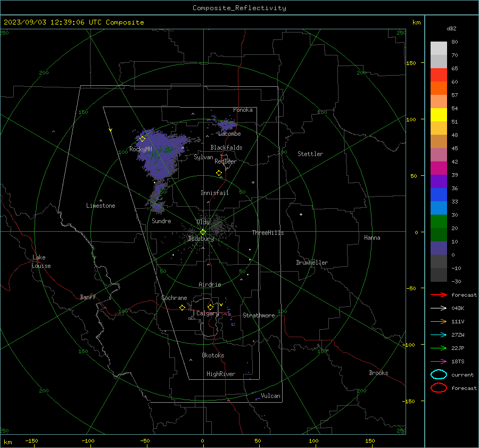Screen dimensions: 479x448
Task: Click the orange 111V arrow
Action: tap(439, 321)
